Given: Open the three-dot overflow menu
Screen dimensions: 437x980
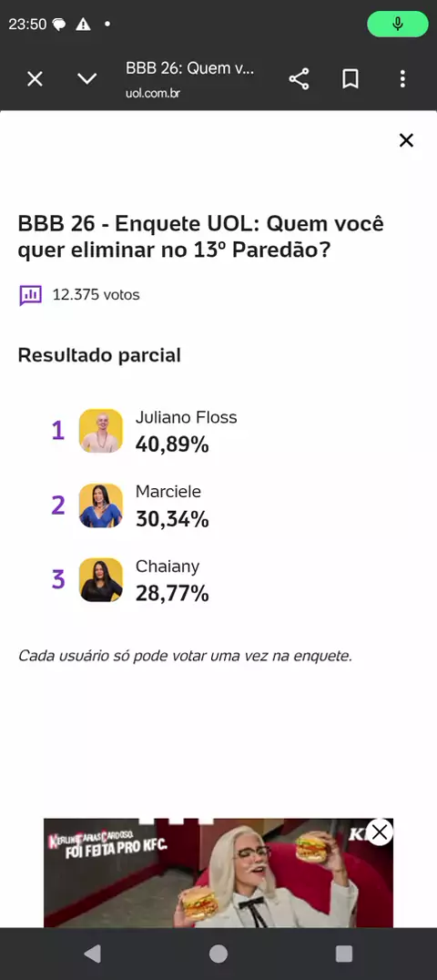Looking at the screenshot, I should pyautogui.click(x=402, y=78).
